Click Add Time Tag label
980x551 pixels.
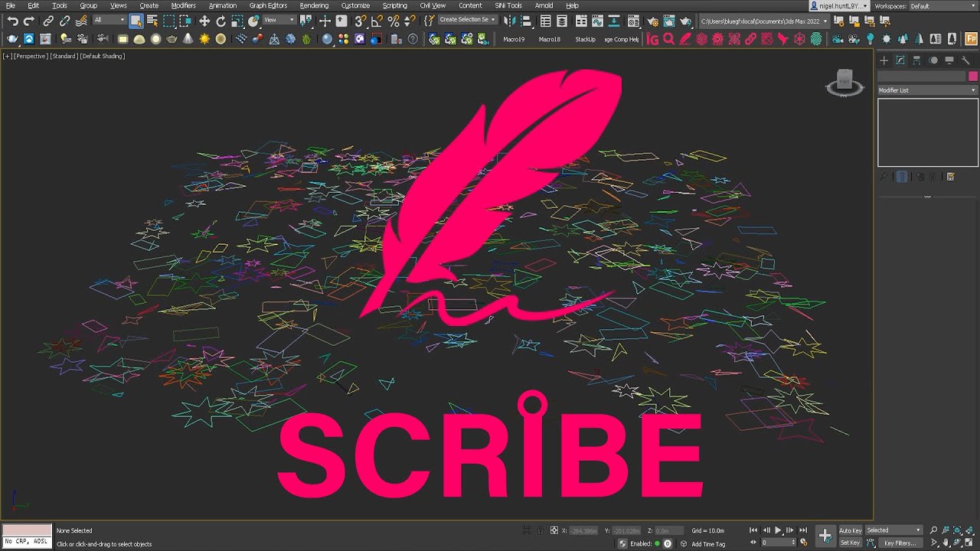click(708, 544)
